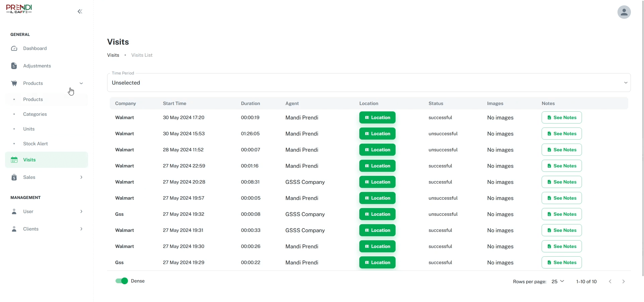Click the Status column header
This screenshot has width=644, height=302.
point(436,103)
